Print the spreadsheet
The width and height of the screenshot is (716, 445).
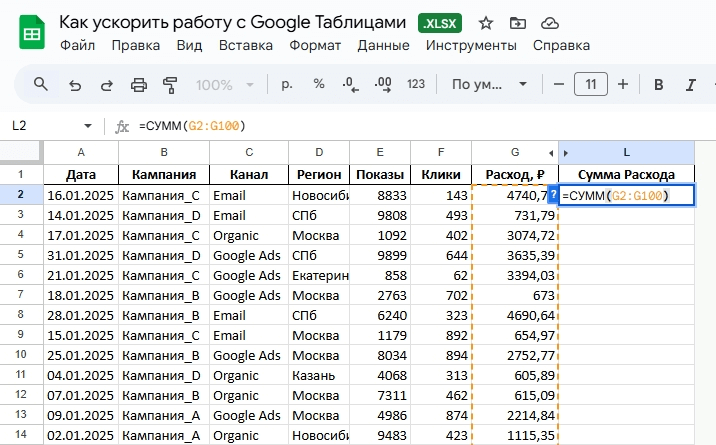pyautogui.click(x=139, y=85)
